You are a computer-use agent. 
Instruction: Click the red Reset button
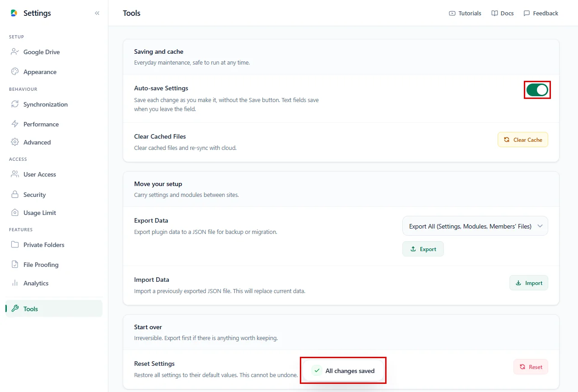(x=531, y=367)
